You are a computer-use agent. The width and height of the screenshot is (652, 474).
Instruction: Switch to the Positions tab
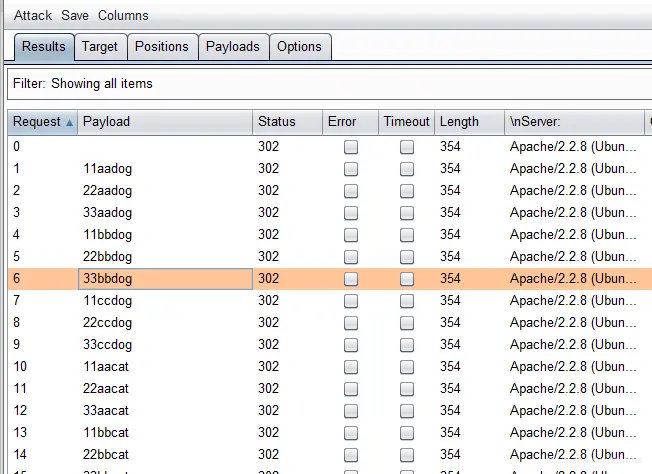coord(161,46)
